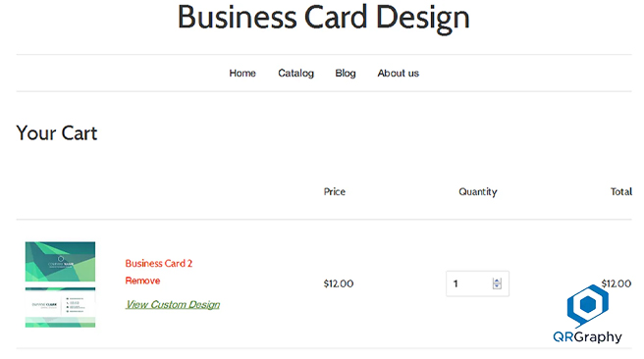Go to the Catalog page
This screenshot has width=644, height=359.
pos(295,73)
